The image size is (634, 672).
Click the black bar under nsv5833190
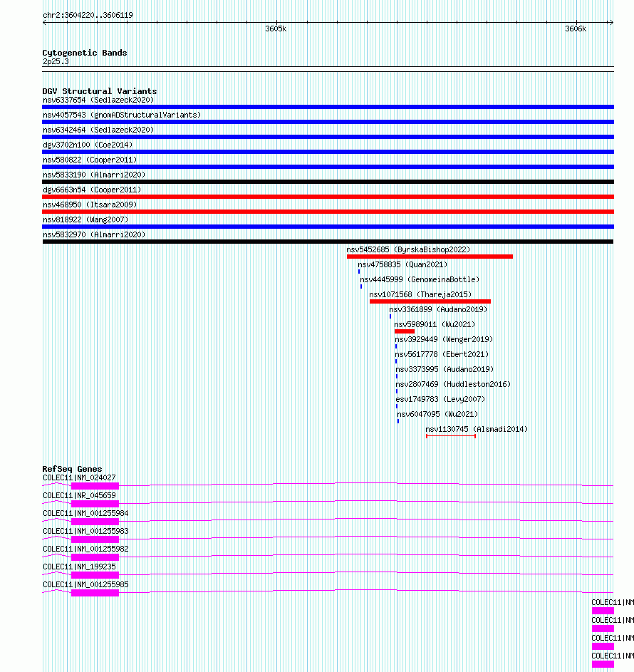tap(328, 182)
